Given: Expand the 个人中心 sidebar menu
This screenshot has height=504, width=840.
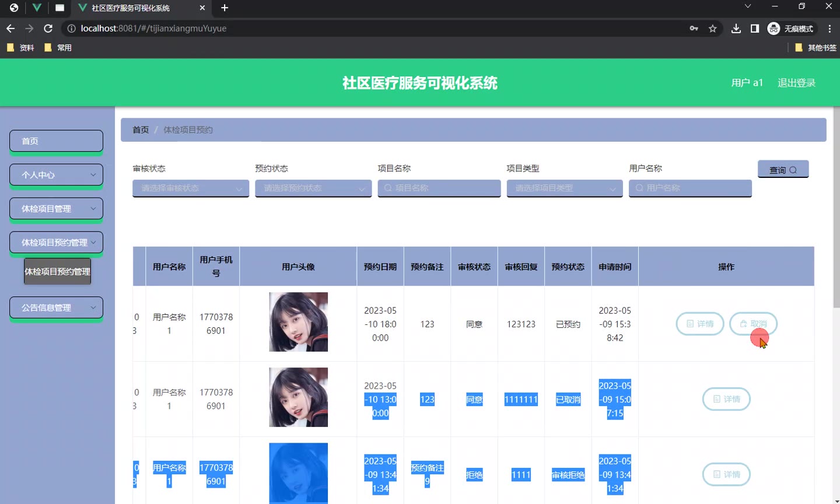Looking at the screenshot, I should 56,175.
